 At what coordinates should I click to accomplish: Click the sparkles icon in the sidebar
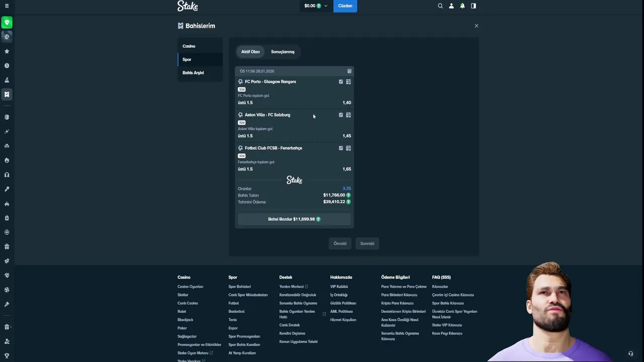click(x=7, y=131)
